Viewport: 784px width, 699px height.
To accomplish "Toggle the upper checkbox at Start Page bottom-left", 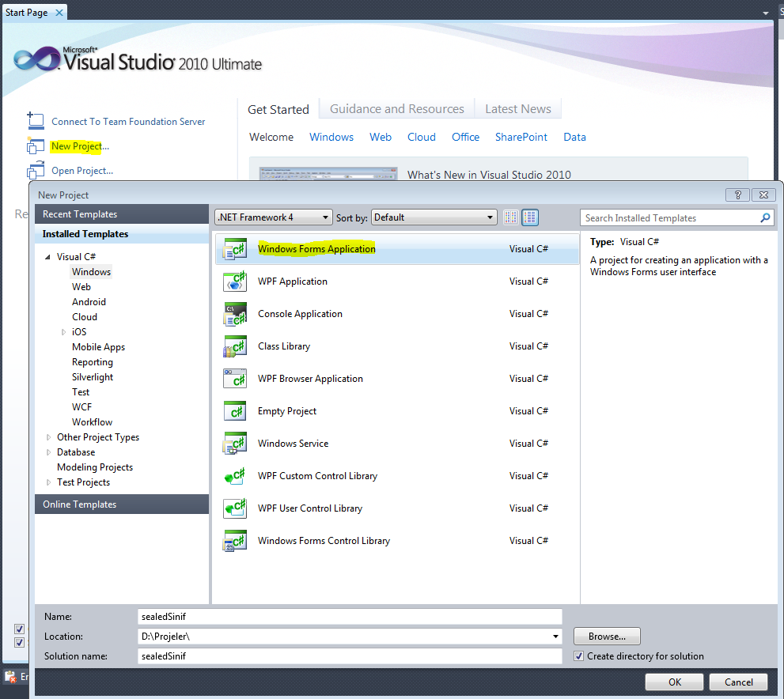I will (20, 629).
